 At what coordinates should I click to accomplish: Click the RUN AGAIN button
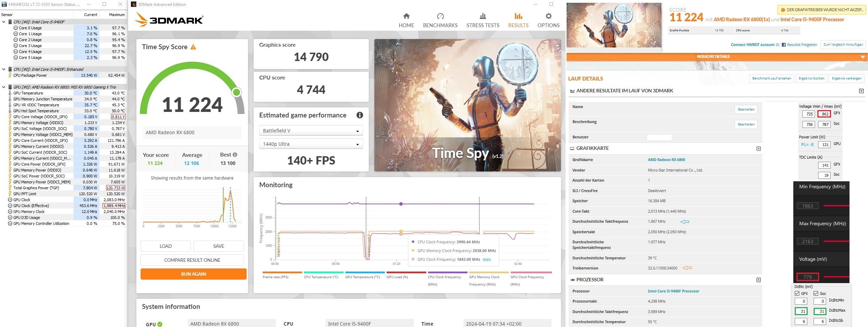[194, 274]
